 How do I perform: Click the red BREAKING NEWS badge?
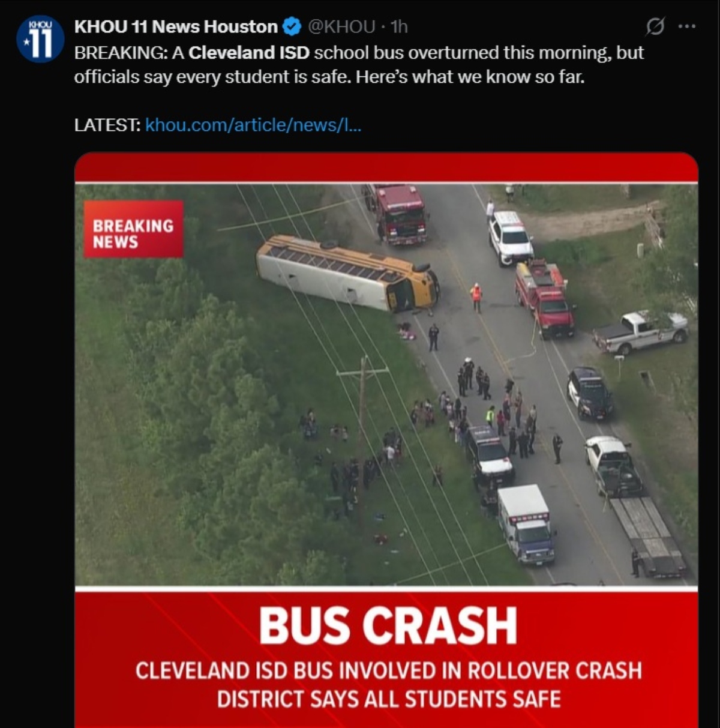pos(133,229)
